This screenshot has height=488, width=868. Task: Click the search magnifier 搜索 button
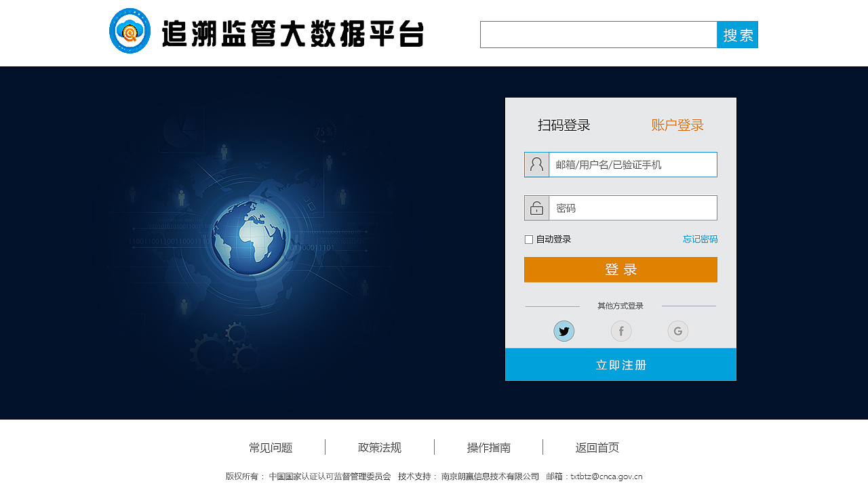pos(737,35)
